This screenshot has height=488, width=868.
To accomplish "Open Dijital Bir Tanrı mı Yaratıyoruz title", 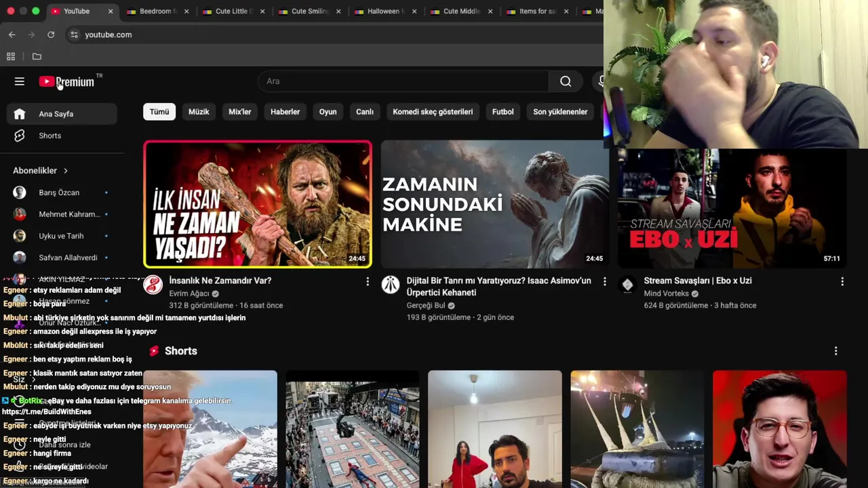I will [498, 287].
